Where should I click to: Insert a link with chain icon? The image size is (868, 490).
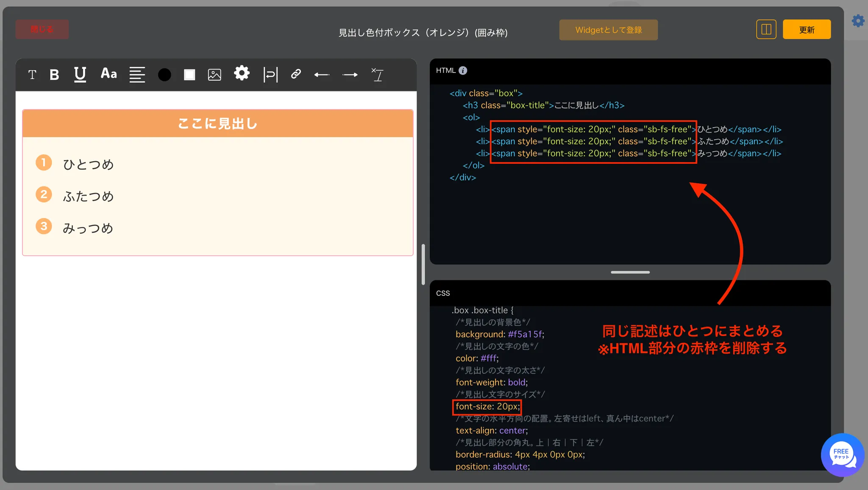tap(296, 74)
